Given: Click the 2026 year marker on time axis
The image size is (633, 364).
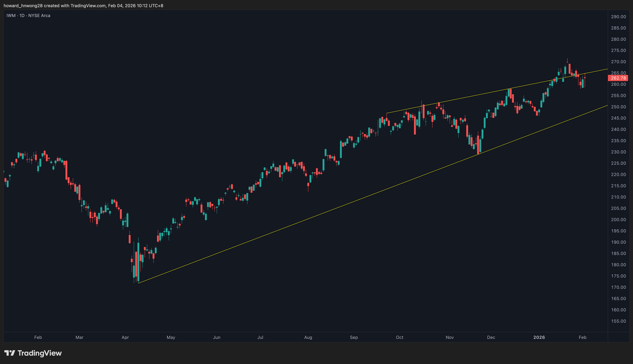Looking at the screenshot, I should (x=539, y=337).
